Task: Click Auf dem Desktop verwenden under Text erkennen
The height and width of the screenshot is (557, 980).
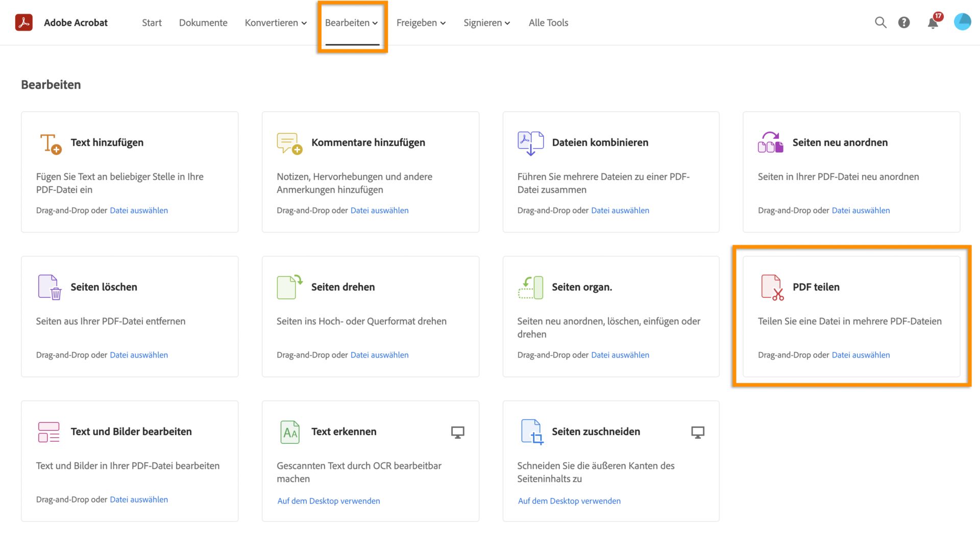Action: click(329, 501)
